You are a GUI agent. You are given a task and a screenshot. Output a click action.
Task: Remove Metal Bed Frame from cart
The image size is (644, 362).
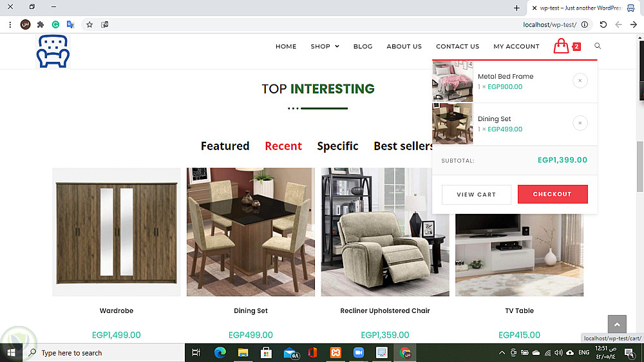click(x=580, y=81)
